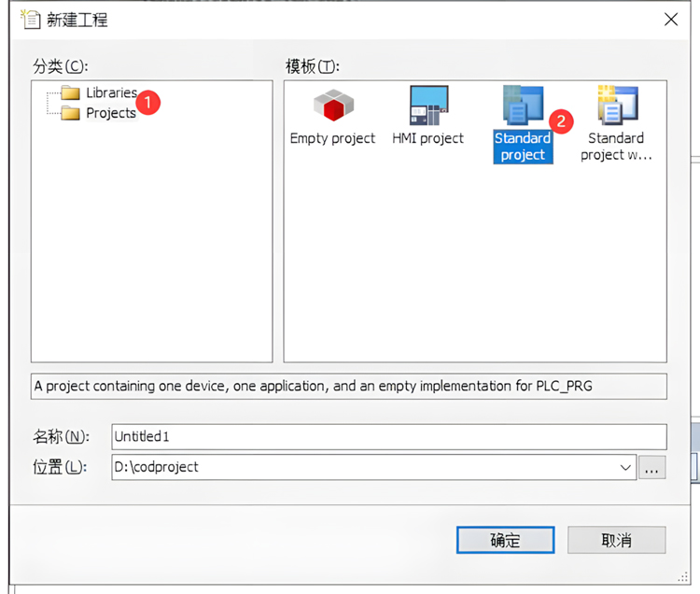The image size is (700, 594).
Task: Click the highlighted Standard project label text
Action: pos(523,147)
